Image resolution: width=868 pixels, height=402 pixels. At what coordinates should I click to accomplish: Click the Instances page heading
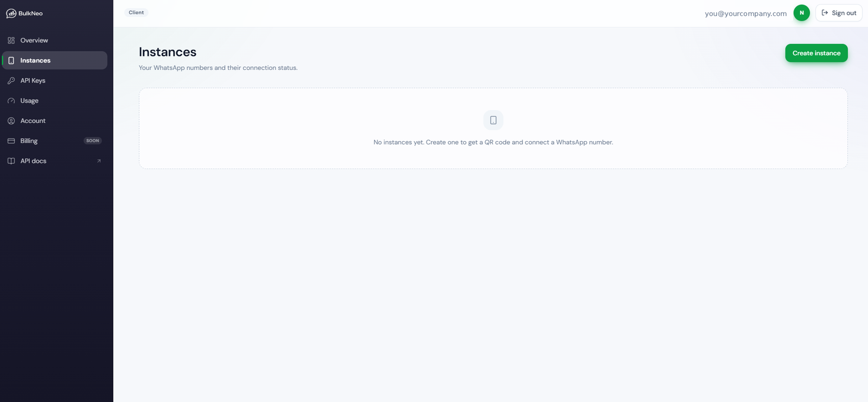(x=168, y=52)
